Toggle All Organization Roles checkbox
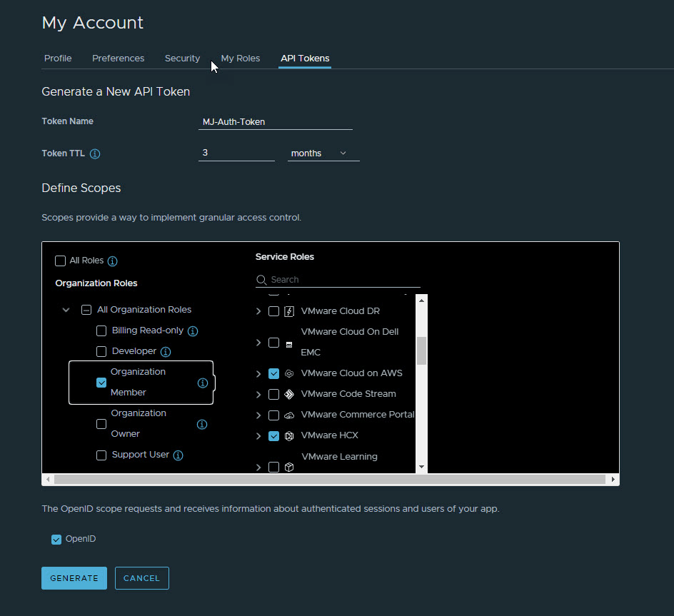The width and height of the screenshot is (674, 616). pyautogui.click(x=86, y=310)
